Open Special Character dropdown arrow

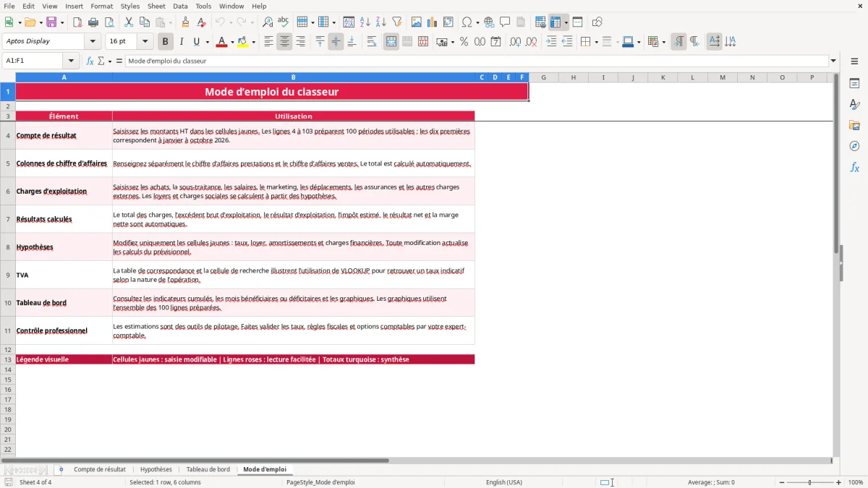point(478,22)
